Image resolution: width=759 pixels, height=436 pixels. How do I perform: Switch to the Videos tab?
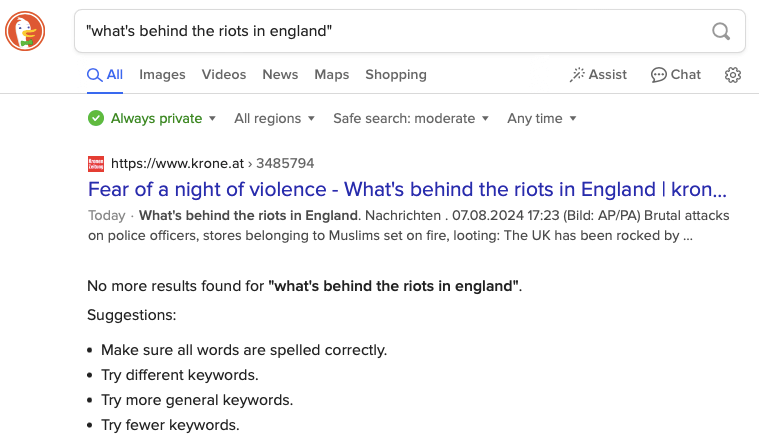click(x=224, y=75)
